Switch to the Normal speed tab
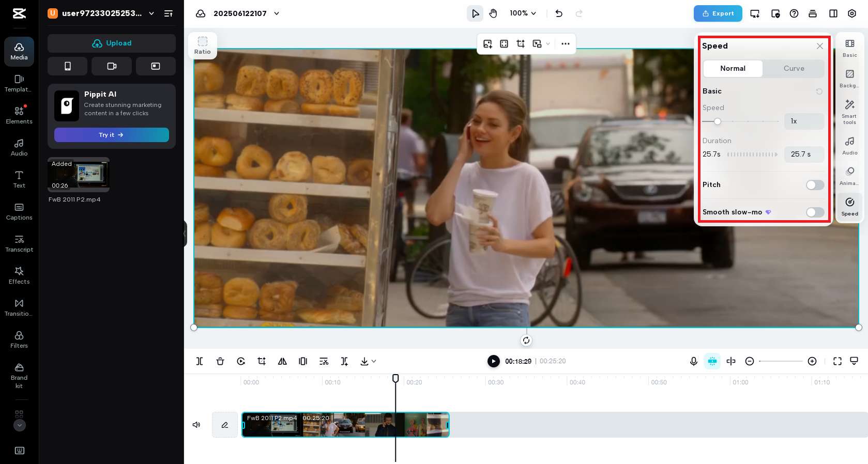The height and width of the screenshot is (464, 868). [733, 68]
